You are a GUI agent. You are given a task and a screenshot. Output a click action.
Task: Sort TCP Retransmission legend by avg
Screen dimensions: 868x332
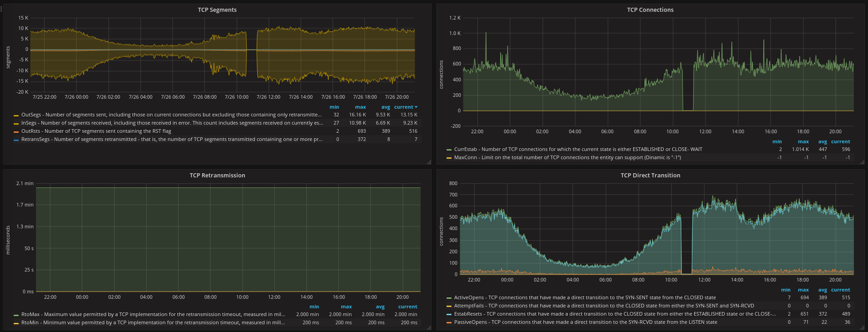coord(380,307)
